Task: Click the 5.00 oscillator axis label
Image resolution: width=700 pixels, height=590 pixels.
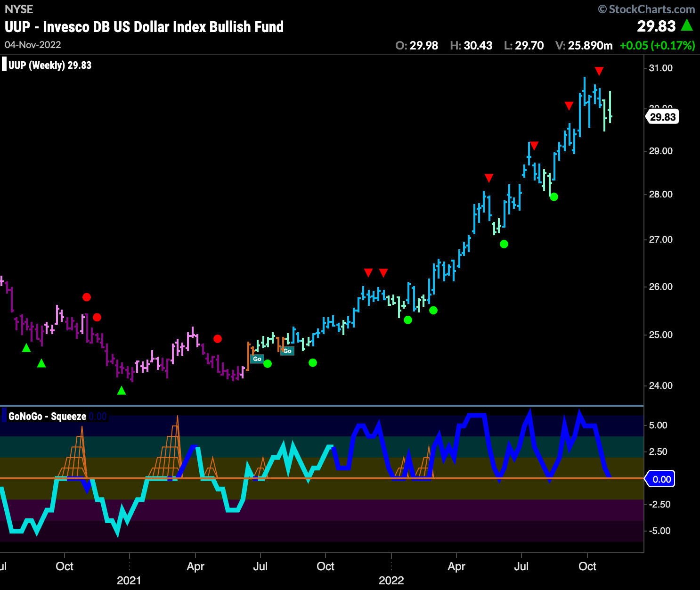Action: click(x=658, y=425)
